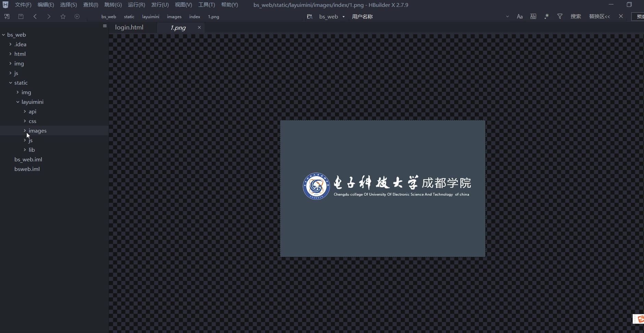This screenshot has width=644, height=333.
Task: Expand the images folder in layuimini
Action: pos(25,131)
